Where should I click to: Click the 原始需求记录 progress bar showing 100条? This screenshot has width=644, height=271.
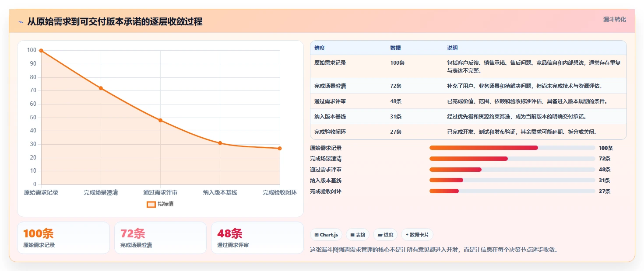[x=512, y=148]
